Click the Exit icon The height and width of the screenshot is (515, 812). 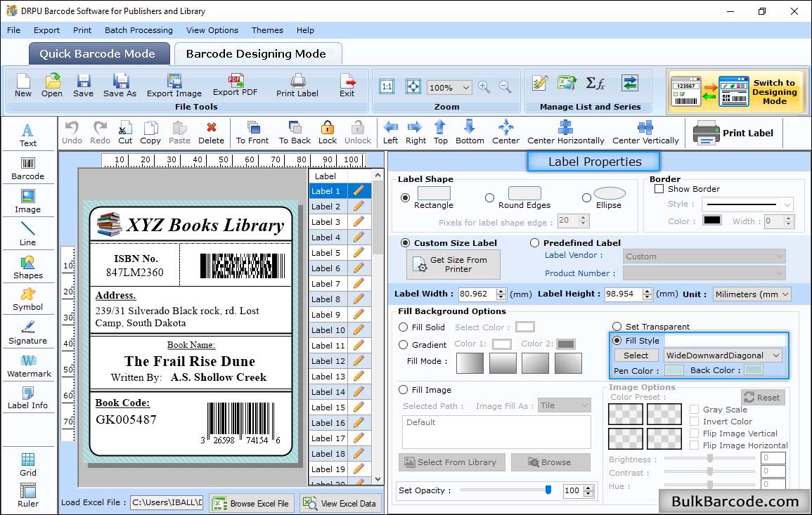pyautogui.click(x=347, y=86)
